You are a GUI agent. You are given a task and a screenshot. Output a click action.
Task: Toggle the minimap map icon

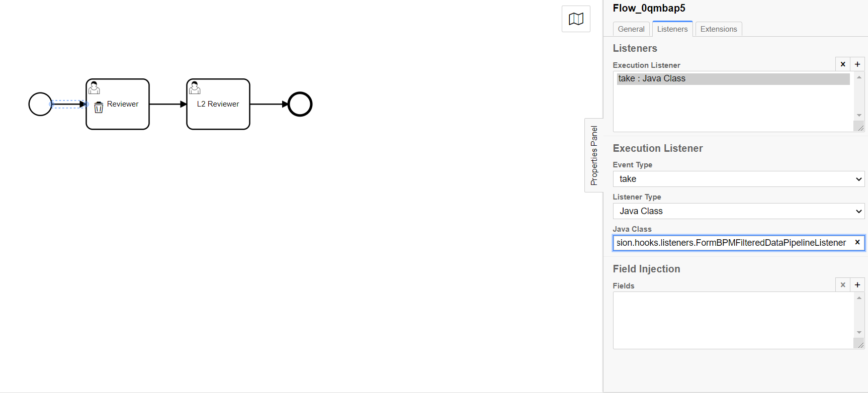coord(576,19)
